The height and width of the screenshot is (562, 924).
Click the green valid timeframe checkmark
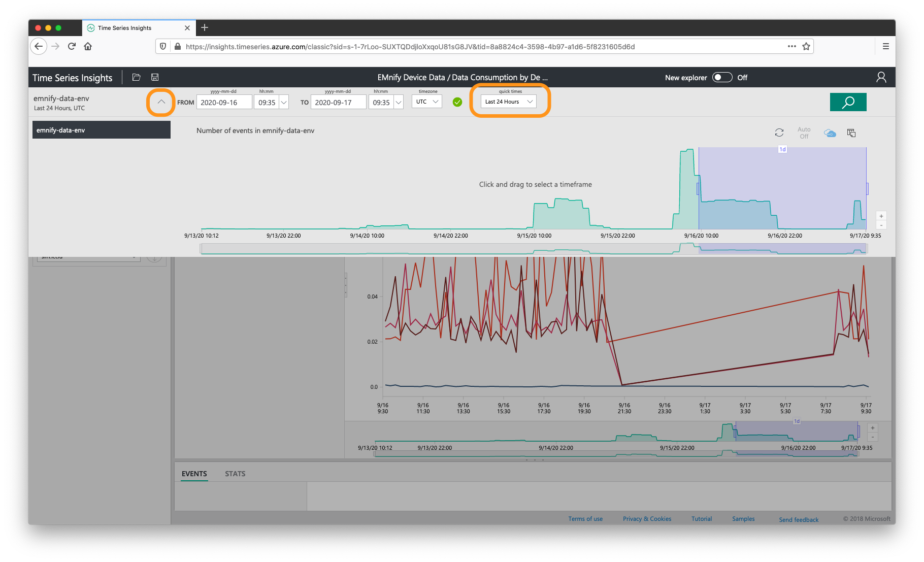457,102
